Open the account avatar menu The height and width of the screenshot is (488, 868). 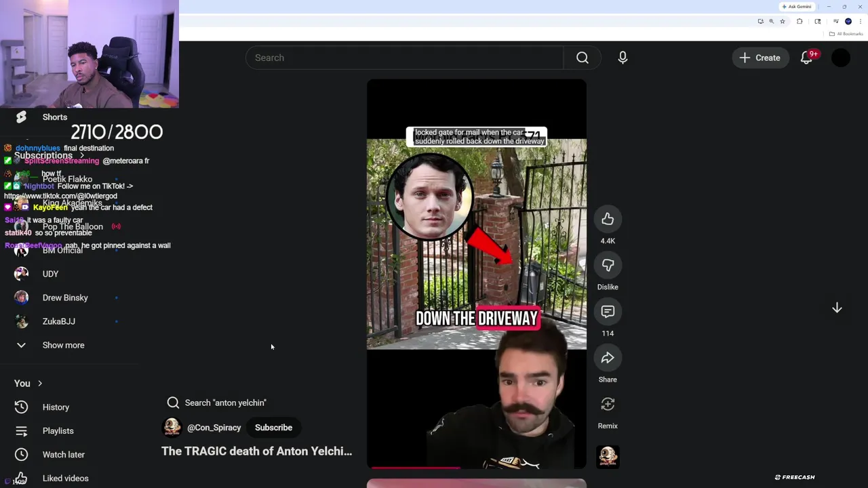pyautogui.click(x=841, y=58)
